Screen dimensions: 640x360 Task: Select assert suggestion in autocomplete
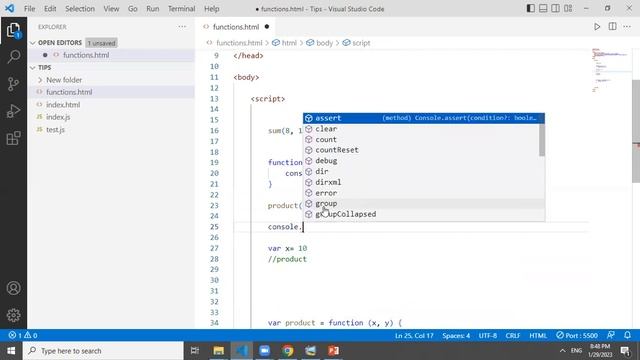(x=424, y=118)
